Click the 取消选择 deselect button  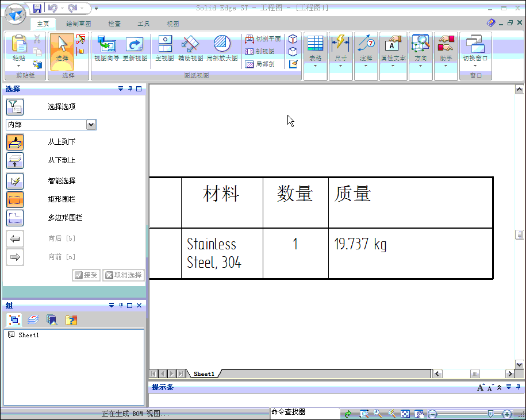point(124,275)
